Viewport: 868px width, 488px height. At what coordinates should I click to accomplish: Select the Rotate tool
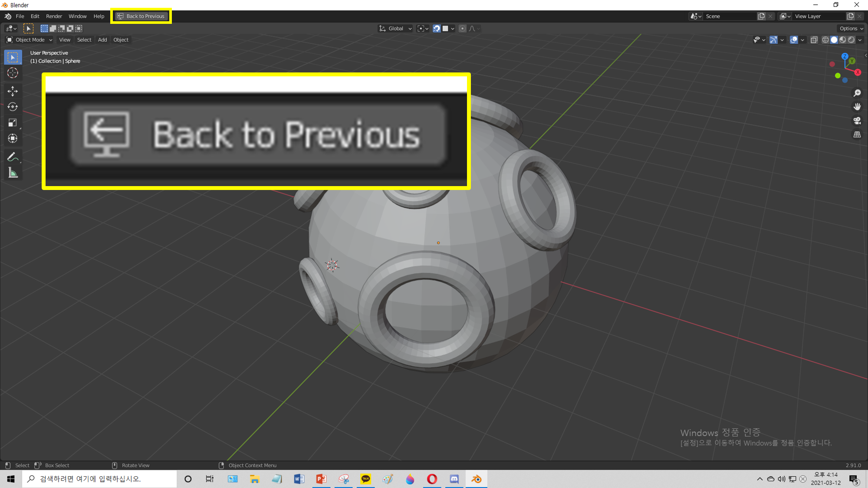[x=13, y=107]
